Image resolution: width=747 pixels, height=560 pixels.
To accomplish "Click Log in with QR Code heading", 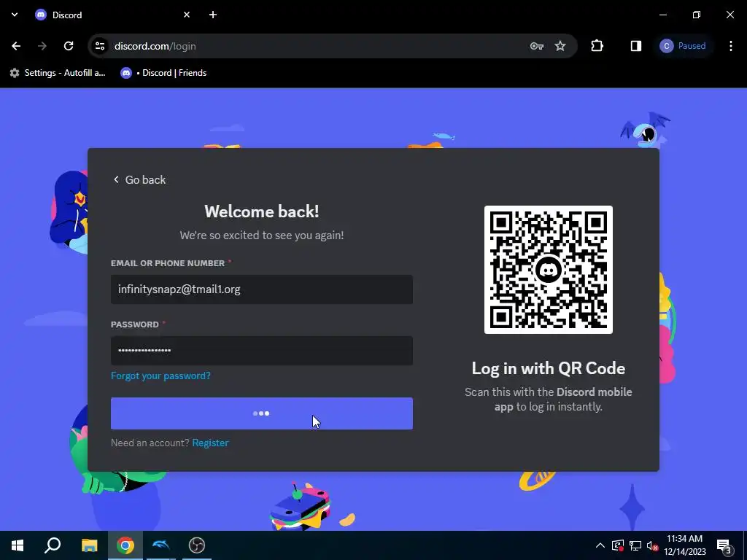I will pyautogui.click(x=549, y=368).
